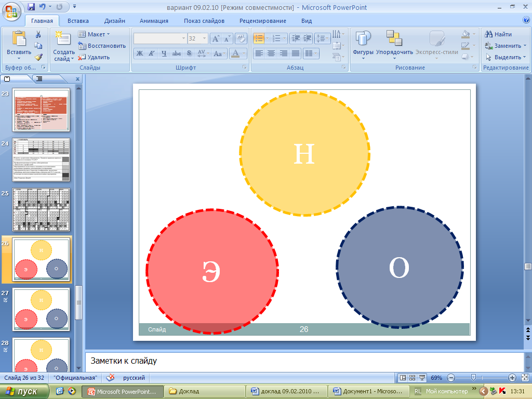Open shape effects options

[x=468, y=57]
